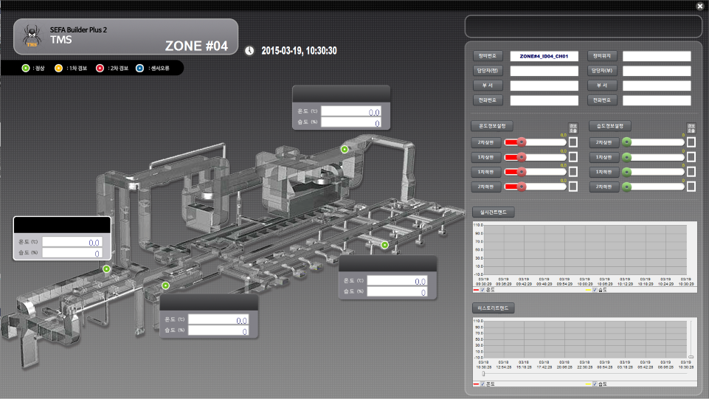Select the green sensor marker above the bottom readout box

165,285
